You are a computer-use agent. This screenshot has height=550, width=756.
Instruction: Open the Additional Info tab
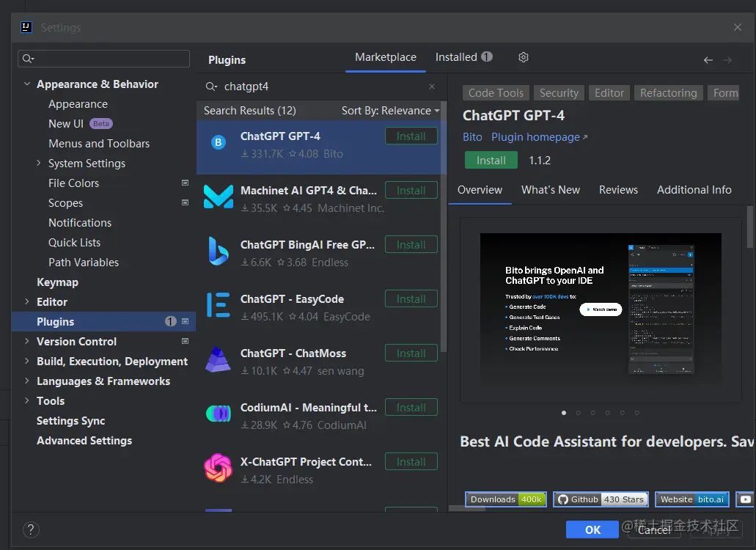pyautogui.click(x=694, y=190)
